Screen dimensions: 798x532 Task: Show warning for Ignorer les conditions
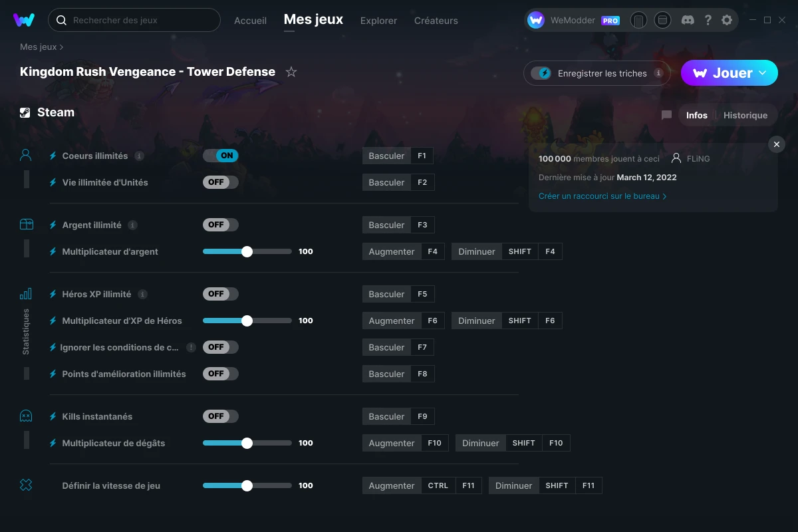(x=191, y=347)
